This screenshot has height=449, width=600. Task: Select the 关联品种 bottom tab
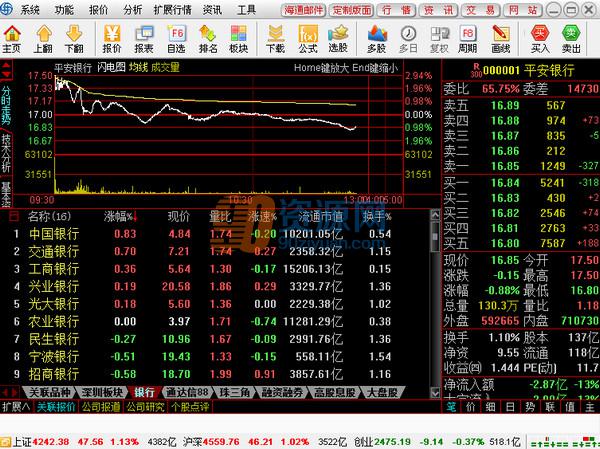pyautogui.click(x=49, y=392)
